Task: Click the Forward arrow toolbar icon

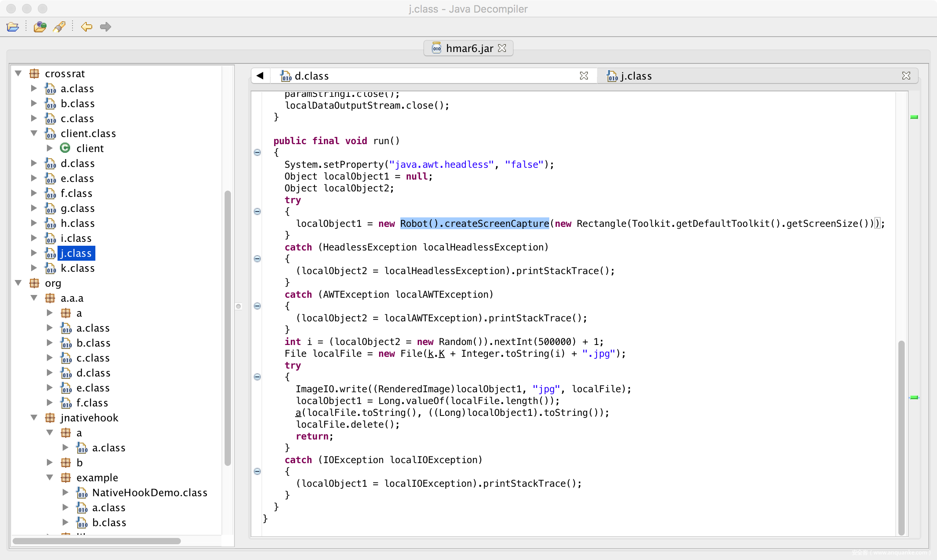Action: (x=105, y=27)
